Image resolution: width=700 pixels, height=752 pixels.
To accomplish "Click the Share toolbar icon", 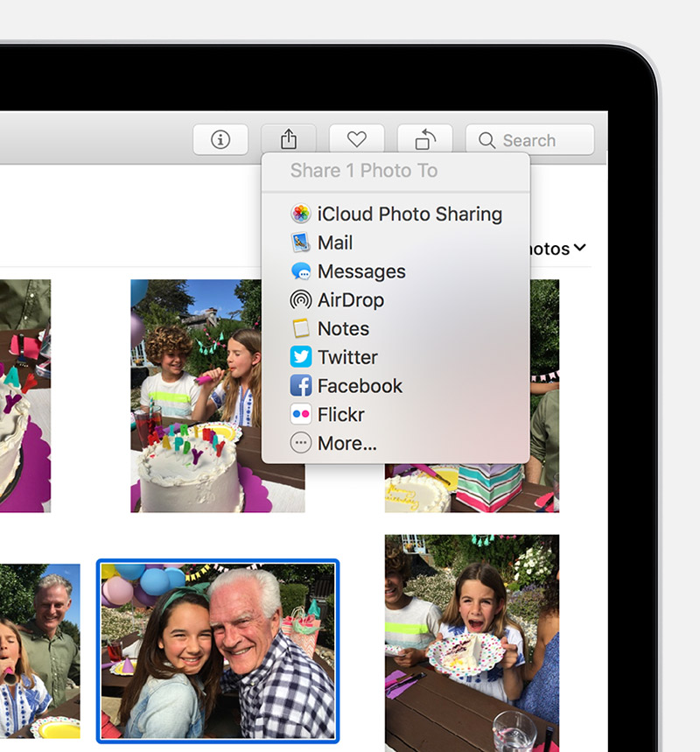I will click(289, 139).
